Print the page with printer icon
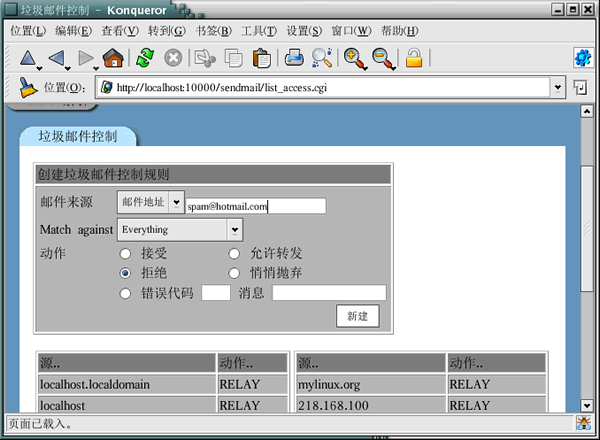 tap(294, 58)
